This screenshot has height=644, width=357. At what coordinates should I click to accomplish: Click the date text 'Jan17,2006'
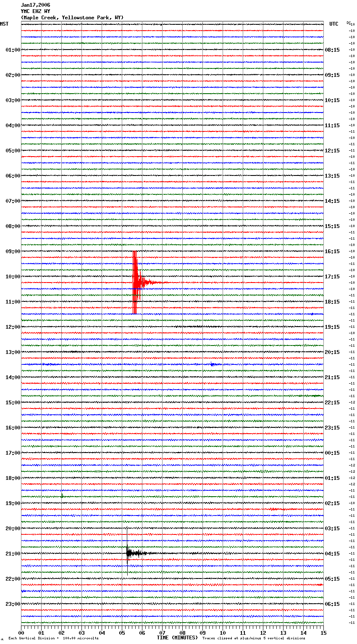[35, 5]
